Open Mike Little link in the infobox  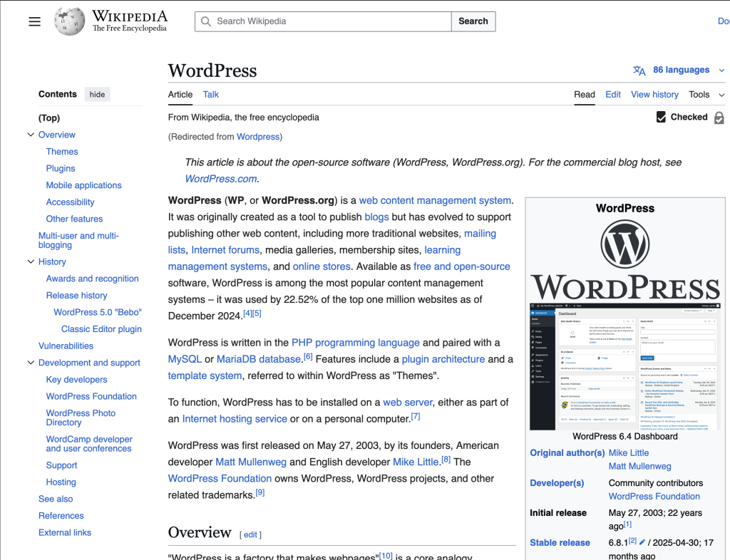629,453
